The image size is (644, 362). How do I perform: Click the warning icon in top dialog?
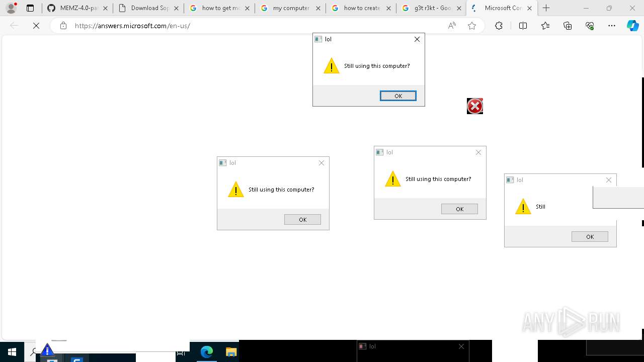tap(332, 66)
